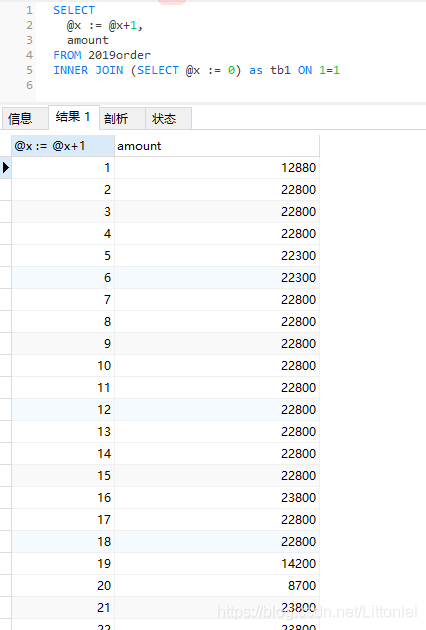Click line number 6 in editor gutter
This screenshot has height=630, width=426.
tap(29, 85)
